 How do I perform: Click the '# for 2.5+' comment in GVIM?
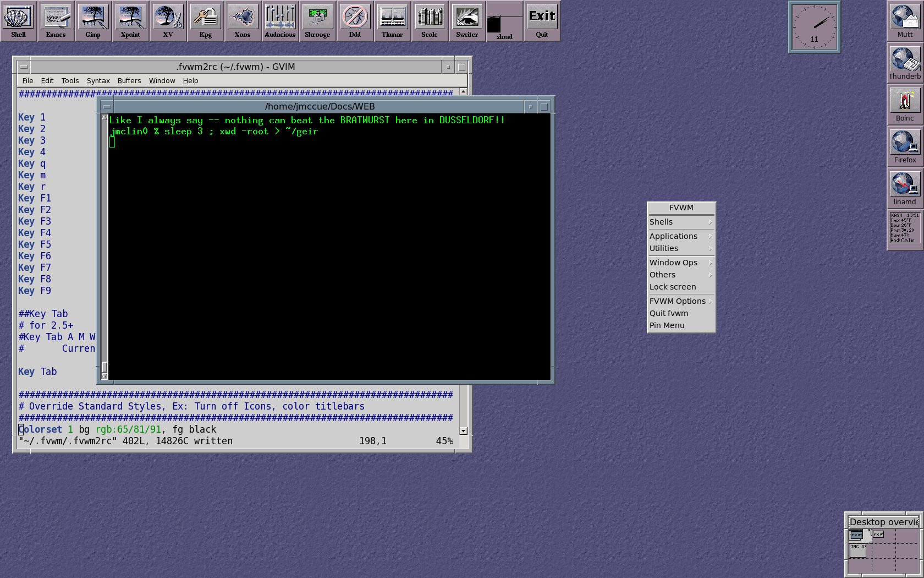(x=46, y=325)
